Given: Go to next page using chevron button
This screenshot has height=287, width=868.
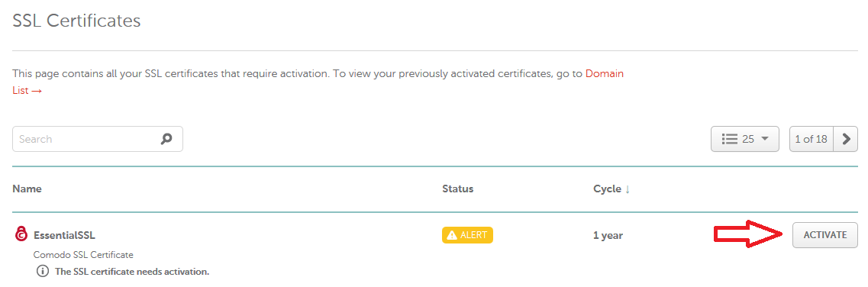Looking at the screenshot, I should [x=846, y=139].
